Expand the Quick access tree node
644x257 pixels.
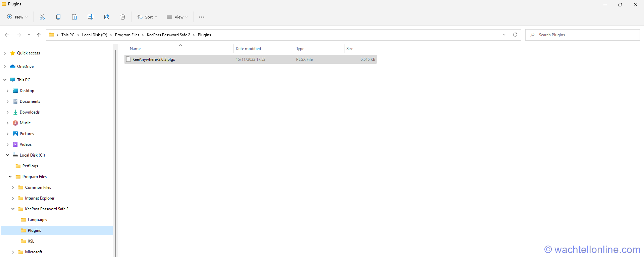coord(5,53)
